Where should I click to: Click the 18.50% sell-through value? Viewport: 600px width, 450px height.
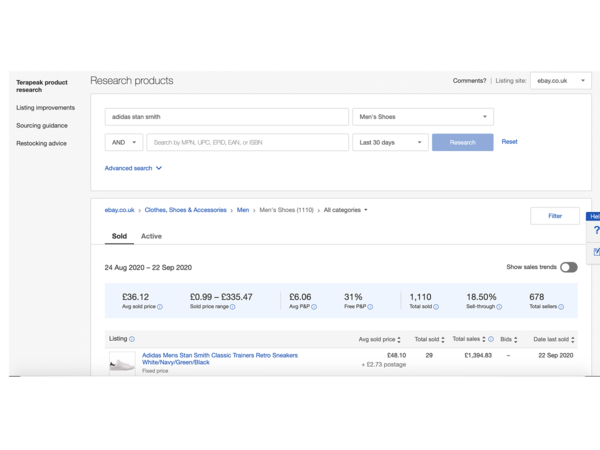coord(481,297)
